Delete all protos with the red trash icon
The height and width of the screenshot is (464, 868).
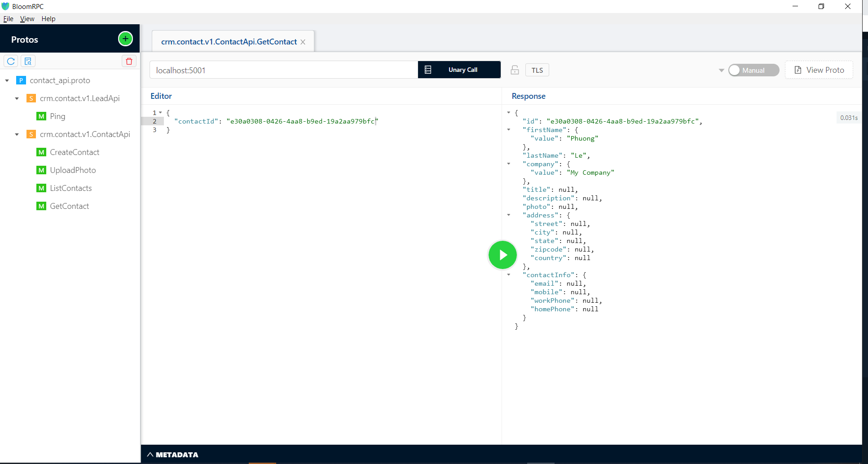pos(129,61)
